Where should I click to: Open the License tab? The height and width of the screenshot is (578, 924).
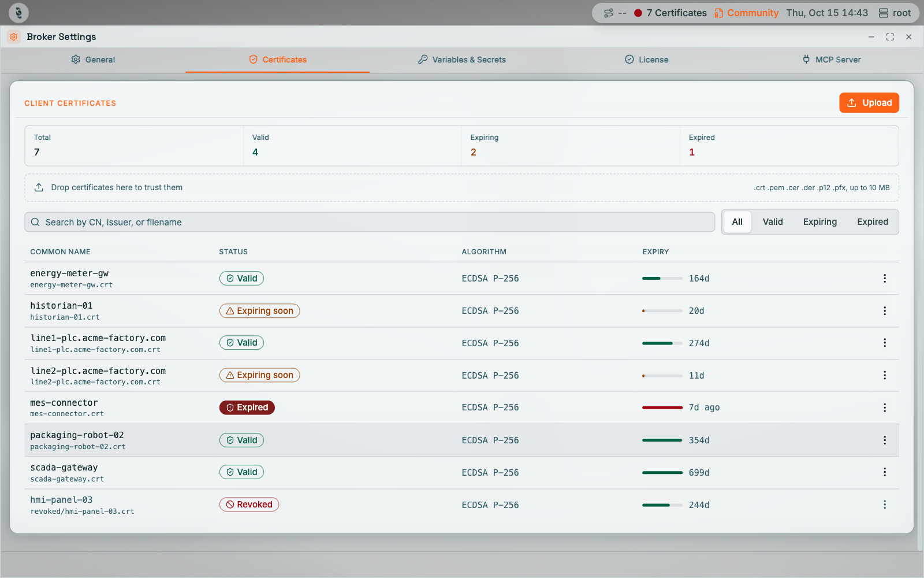coord(647,60)
